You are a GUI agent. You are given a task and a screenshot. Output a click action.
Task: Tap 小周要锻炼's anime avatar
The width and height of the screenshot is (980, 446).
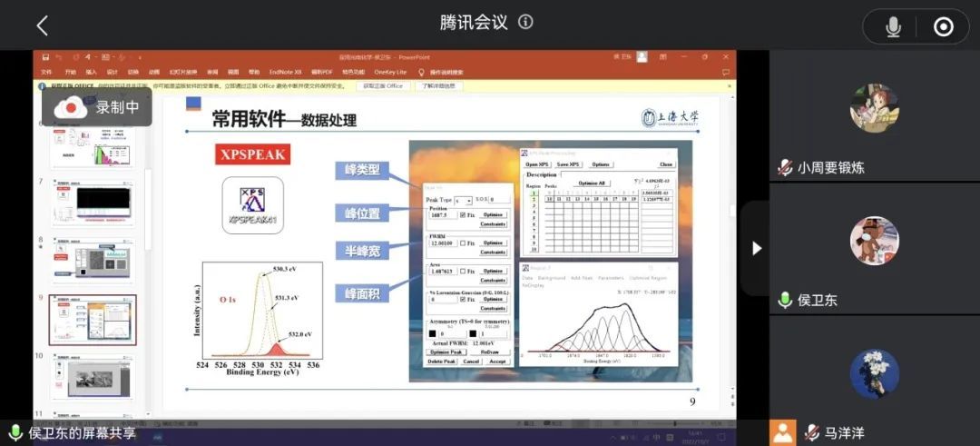click(x=874, y=109)
